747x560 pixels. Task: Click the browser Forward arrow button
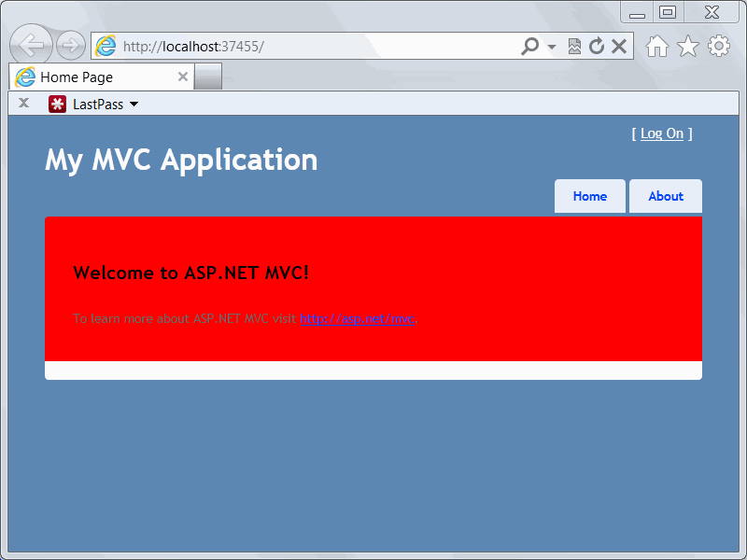[x=71, y=46]
